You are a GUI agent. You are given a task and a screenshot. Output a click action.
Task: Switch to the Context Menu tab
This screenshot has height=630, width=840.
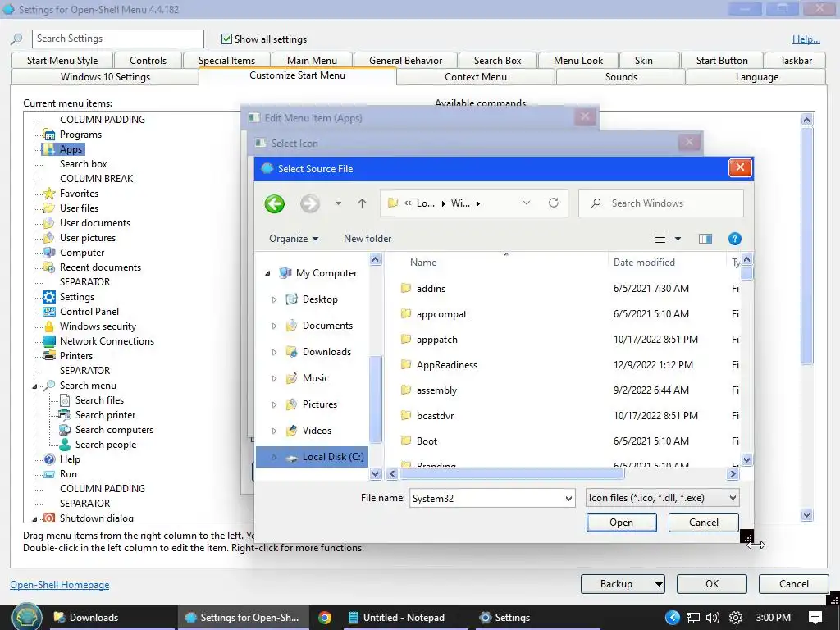coord(475,77)
